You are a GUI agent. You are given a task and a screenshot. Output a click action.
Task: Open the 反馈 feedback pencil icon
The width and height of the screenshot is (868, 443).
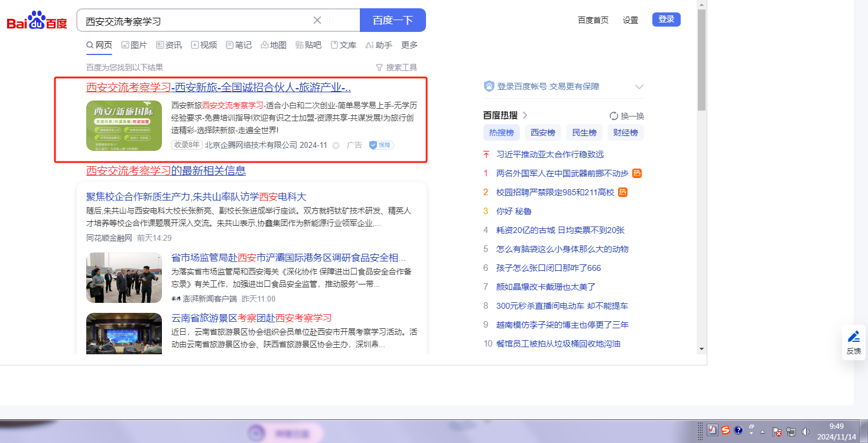[x=853, y=342]
